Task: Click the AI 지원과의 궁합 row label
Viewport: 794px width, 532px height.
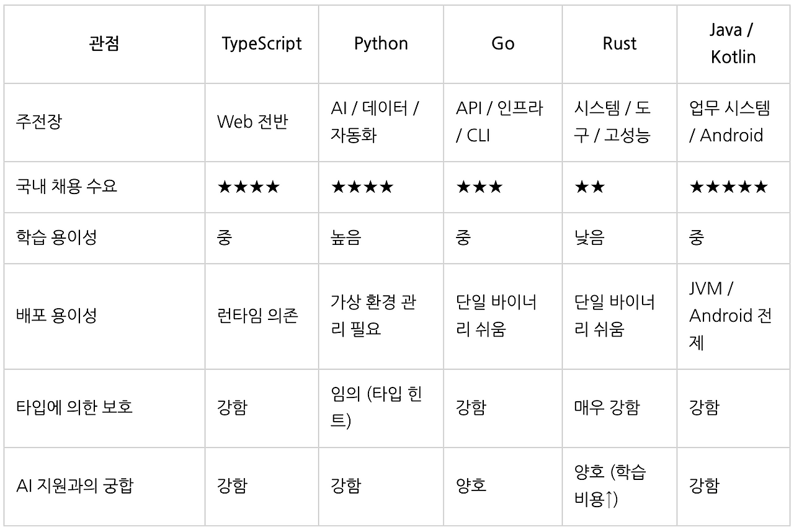Action: 74,485
